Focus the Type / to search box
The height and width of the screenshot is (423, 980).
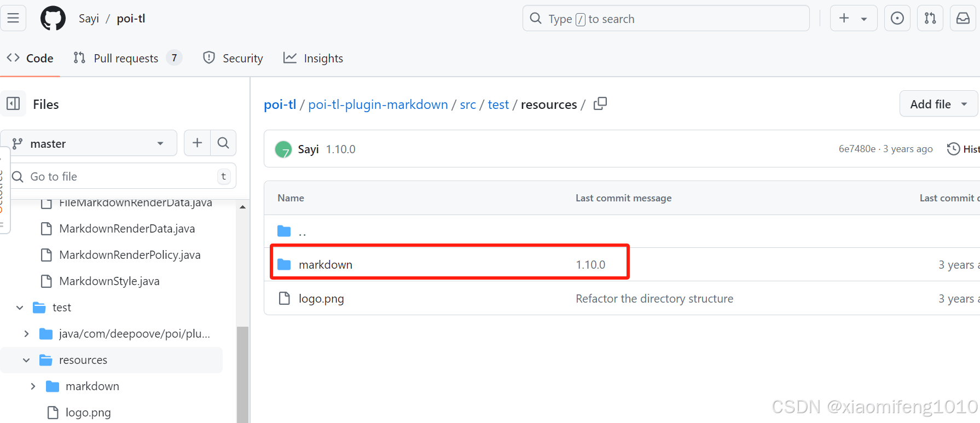click(666, 19)
